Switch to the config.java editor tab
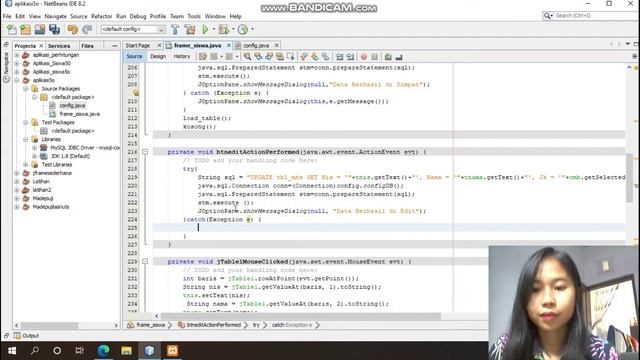 coord(256,45)
